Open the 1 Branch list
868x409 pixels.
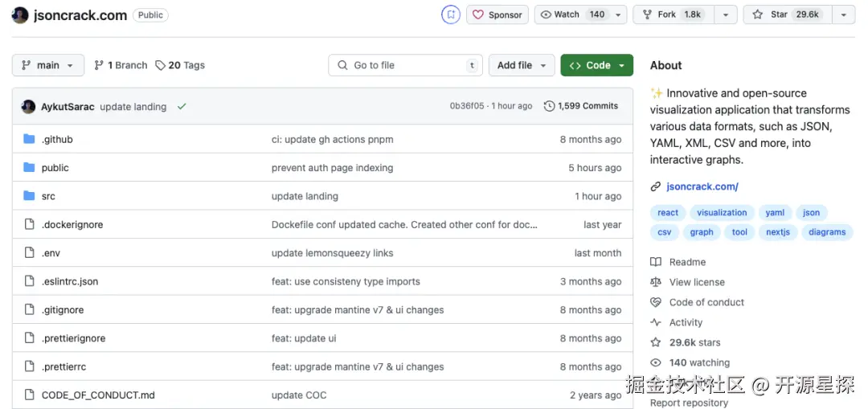(x=121, y=65)
